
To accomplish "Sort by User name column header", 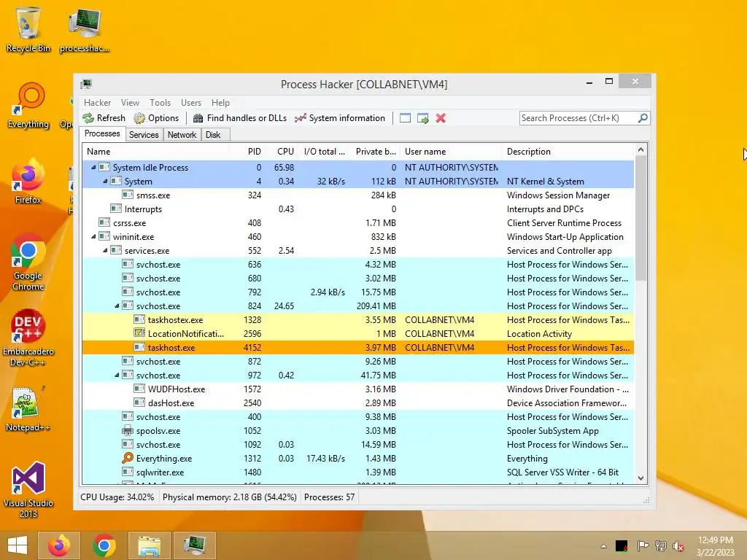I will click(451, 152).
